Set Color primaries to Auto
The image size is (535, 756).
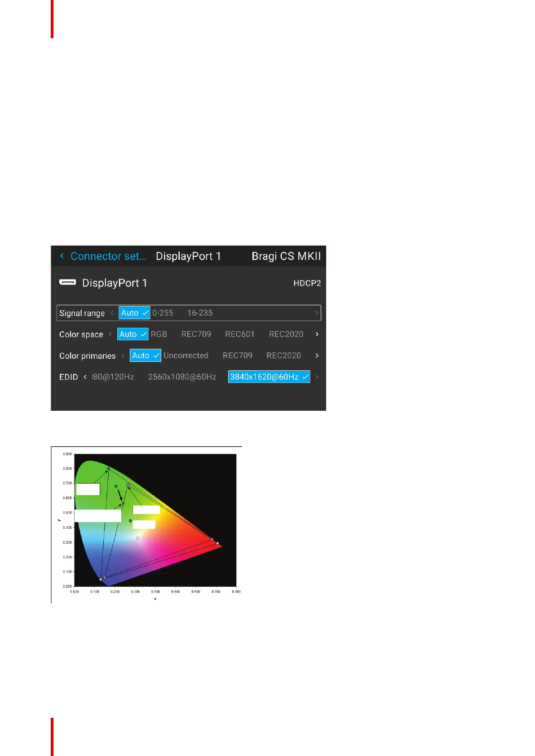point(145,356)
